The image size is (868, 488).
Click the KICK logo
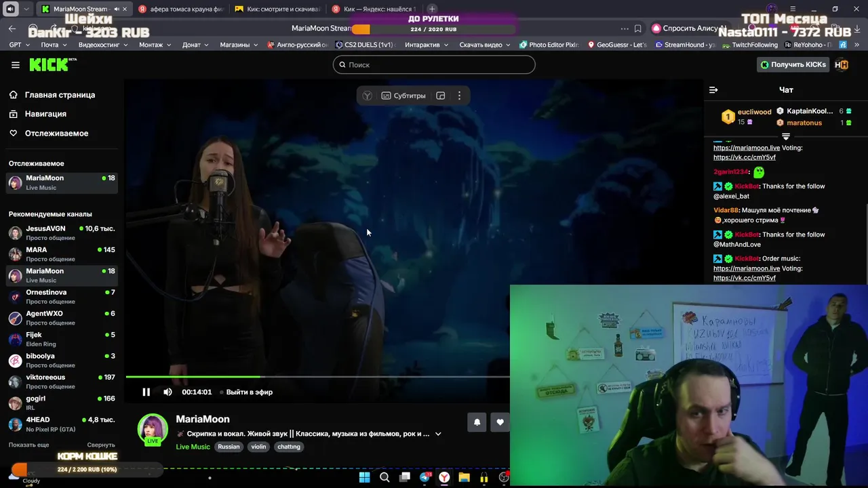click(52, 64)
